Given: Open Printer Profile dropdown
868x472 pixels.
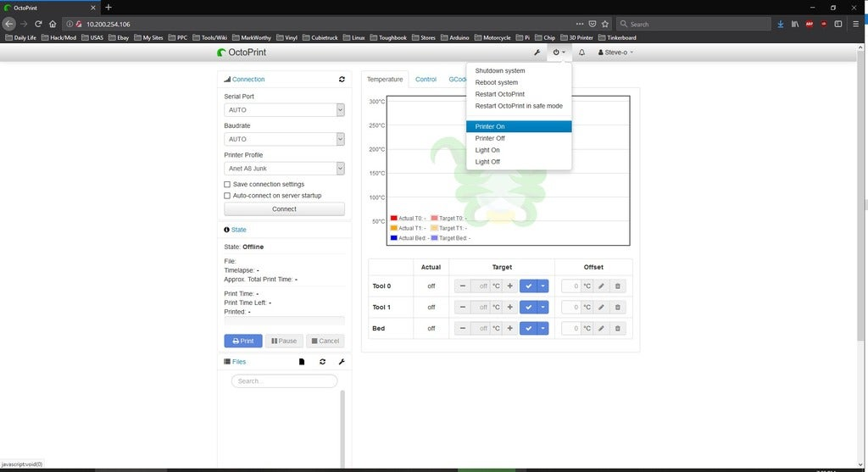Looking at the screenshot, I should 285,169.
